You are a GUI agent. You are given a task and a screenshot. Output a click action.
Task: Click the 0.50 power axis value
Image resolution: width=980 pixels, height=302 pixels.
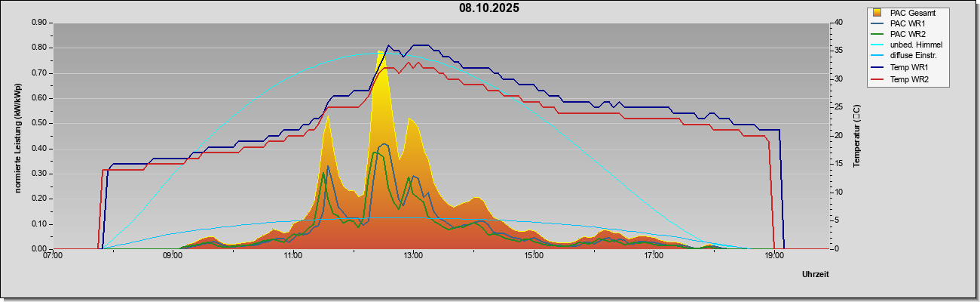click(39, 123)
